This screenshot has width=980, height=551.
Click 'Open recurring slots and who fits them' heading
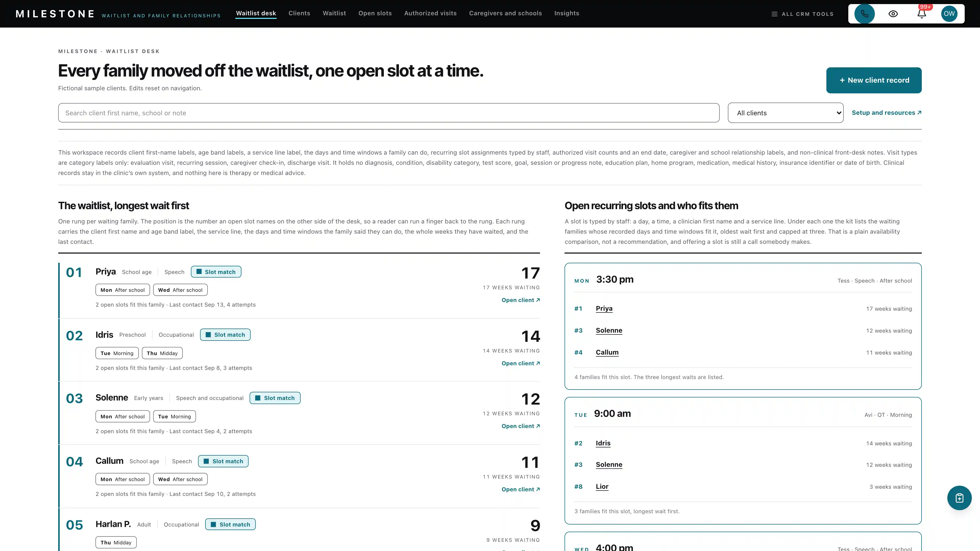(651, 206)
